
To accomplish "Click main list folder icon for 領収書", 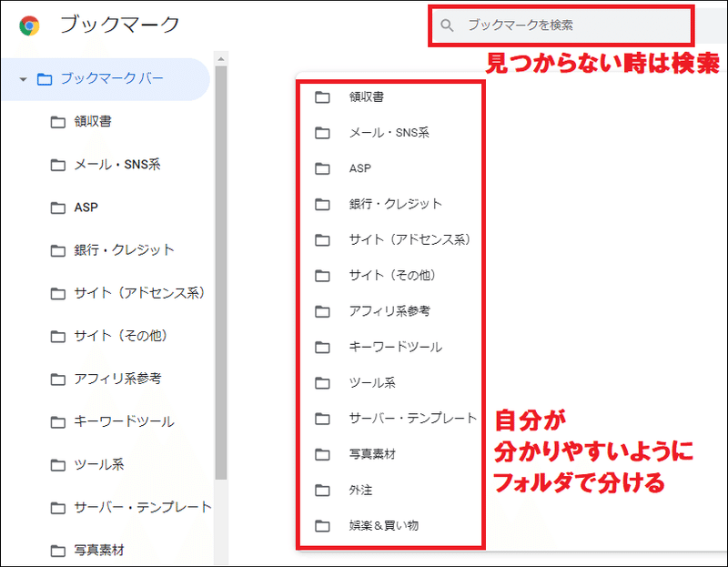I will (x=322, y=97).
